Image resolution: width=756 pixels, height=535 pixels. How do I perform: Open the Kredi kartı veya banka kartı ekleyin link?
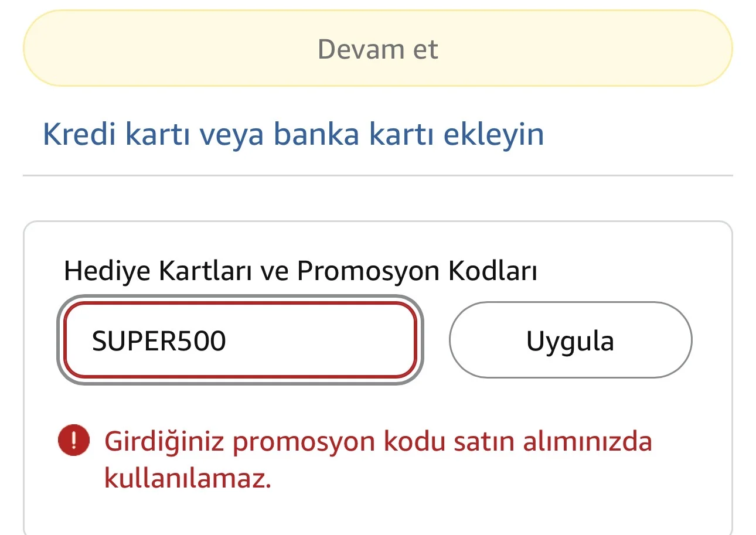293,134
